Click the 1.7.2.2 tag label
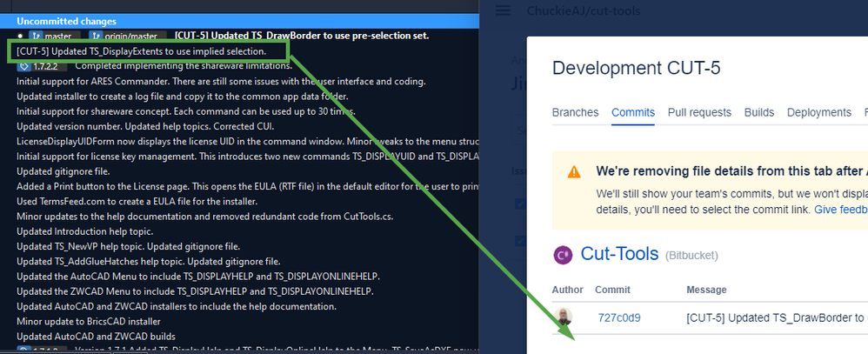 click(x=42, y=66)
